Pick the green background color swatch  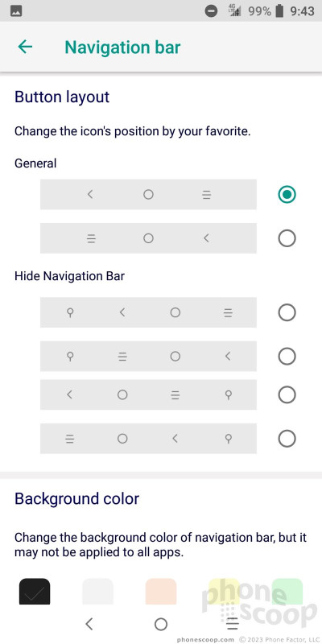click(x=287, y=592)
